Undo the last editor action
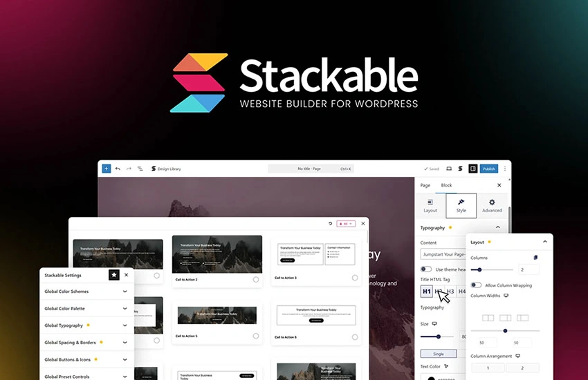 pos(118,169)
